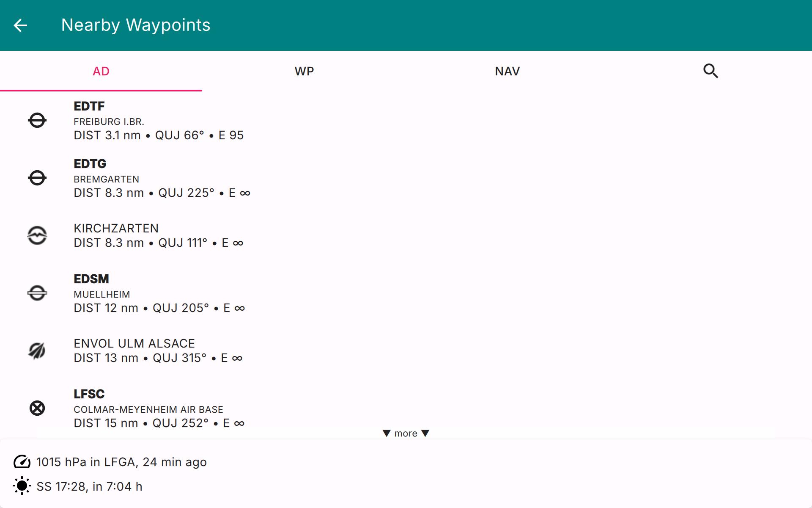Click the SS 17:28 sunset status text
Image resolution: width=812 pixels, height=508 pixels.
89,486
